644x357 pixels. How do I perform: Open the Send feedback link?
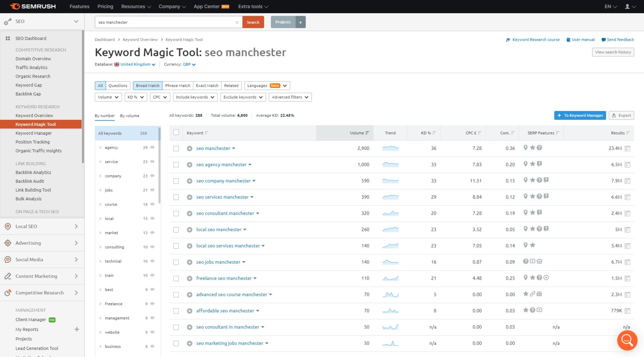tap(618, 40)
